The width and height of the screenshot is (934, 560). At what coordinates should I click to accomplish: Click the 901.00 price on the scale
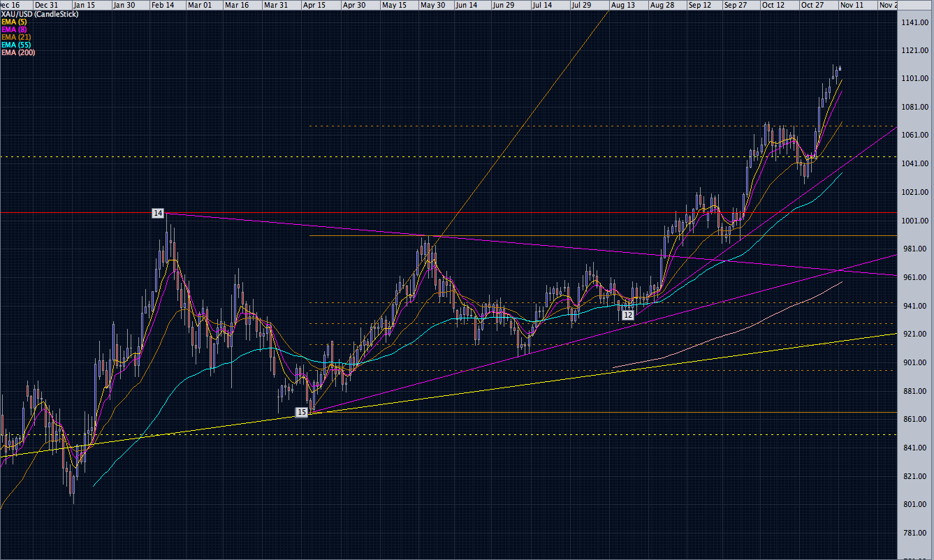(917, 362)
